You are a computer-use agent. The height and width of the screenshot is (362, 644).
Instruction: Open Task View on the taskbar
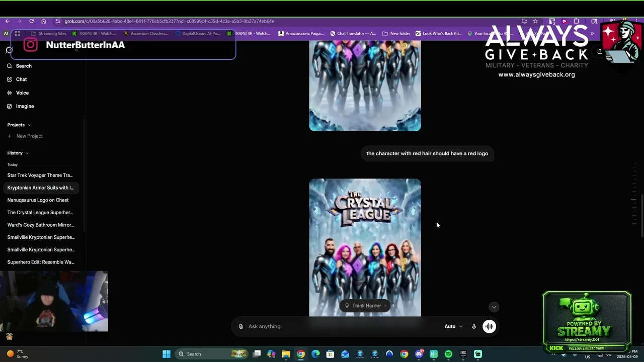coord(257,354)
